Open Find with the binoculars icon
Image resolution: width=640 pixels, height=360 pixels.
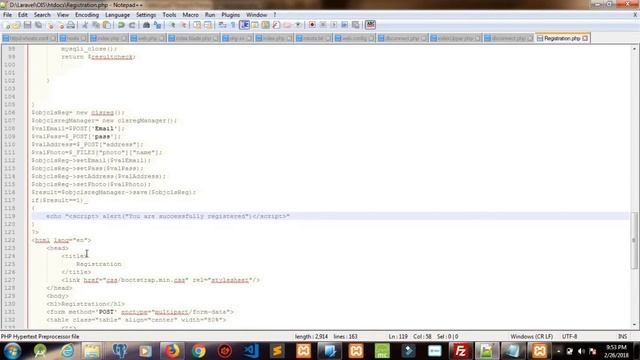point(146,25)
